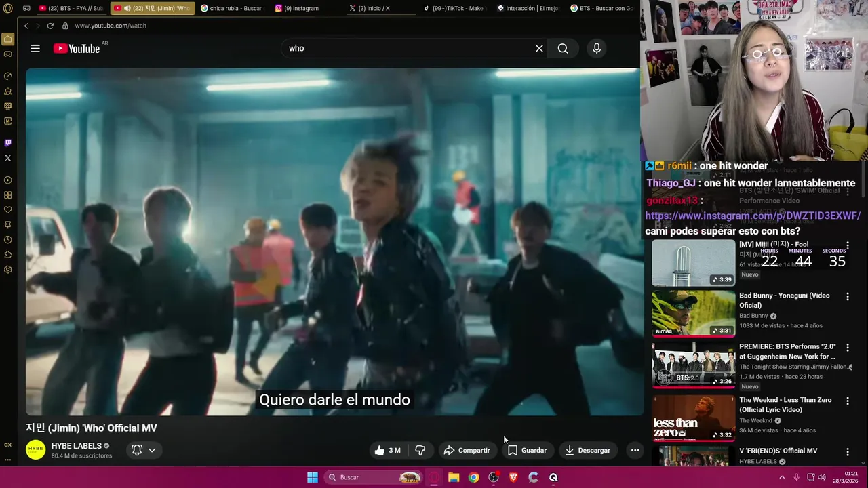Open the instagram.com link in chat overlay

tap(753, 216)
